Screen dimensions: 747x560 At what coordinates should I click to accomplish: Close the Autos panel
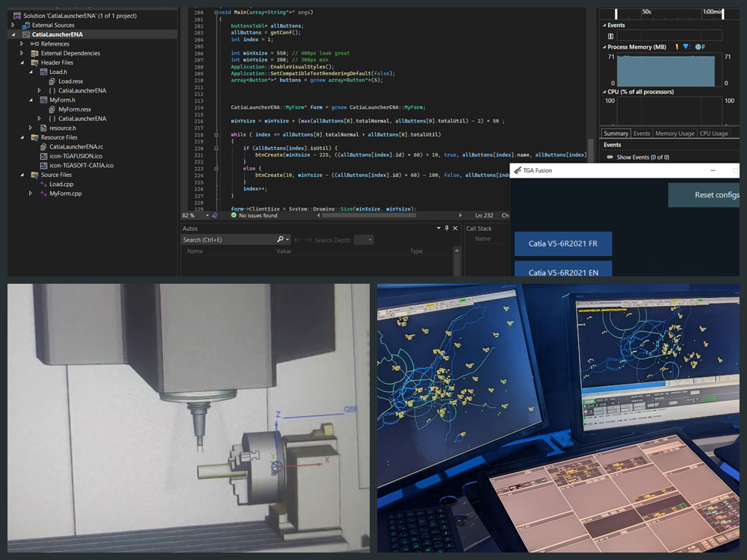[455, 228]
